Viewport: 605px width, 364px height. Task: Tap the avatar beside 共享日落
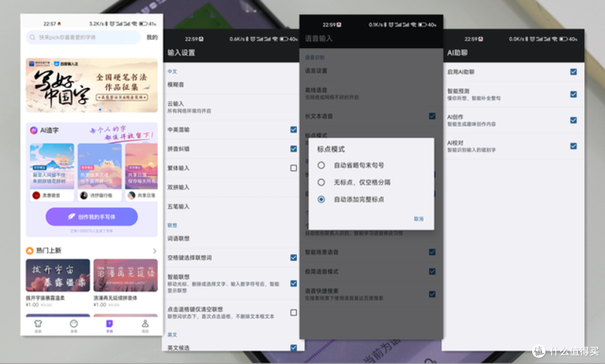[x=132, y=195]
